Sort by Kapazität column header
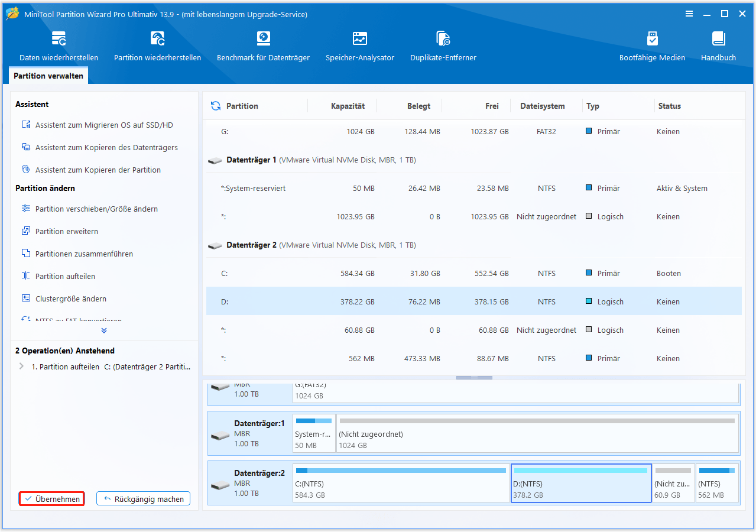 click(x=348, y=106)
